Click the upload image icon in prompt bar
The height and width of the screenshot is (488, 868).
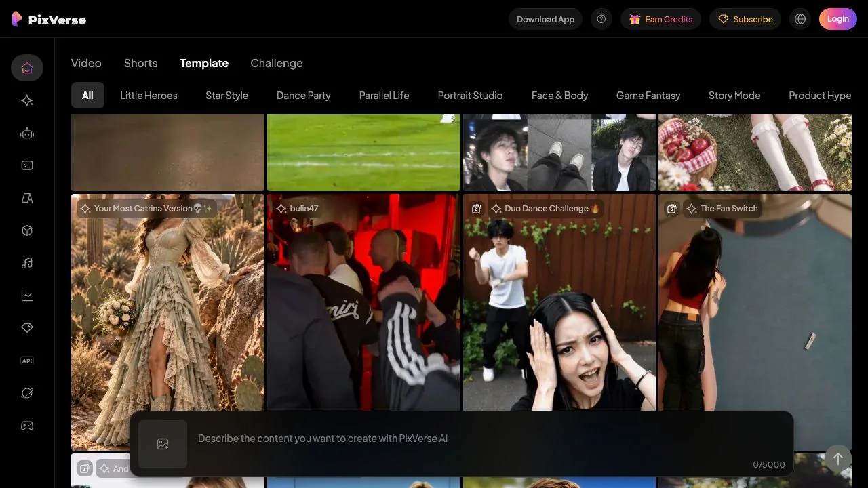(163, 444)
